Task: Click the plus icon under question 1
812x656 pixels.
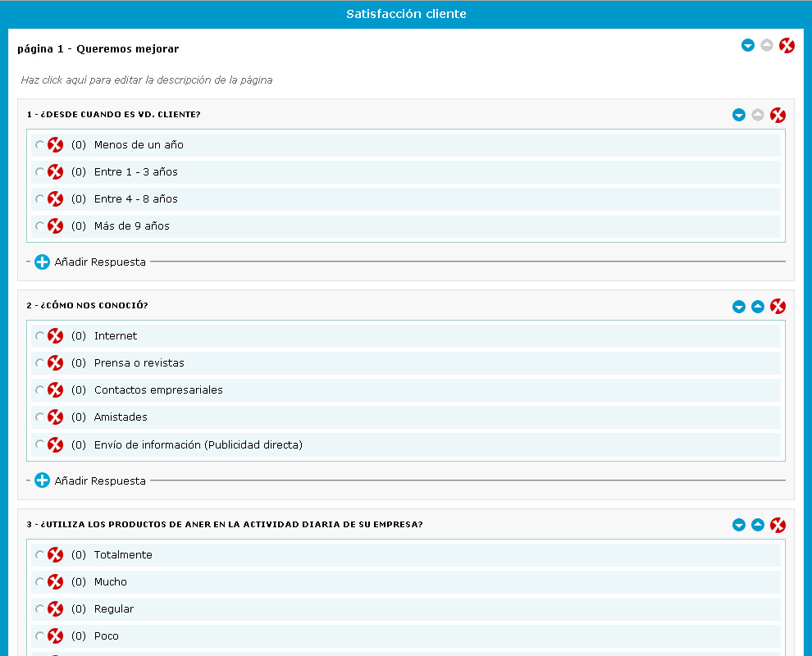Action: coord(42,262)
